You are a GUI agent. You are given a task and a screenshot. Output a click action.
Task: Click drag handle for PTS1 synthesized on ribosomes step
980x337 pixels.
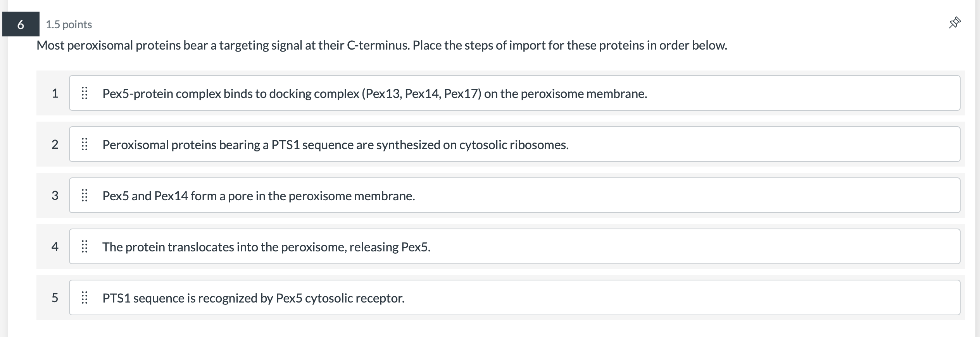(x=85, y=144)
